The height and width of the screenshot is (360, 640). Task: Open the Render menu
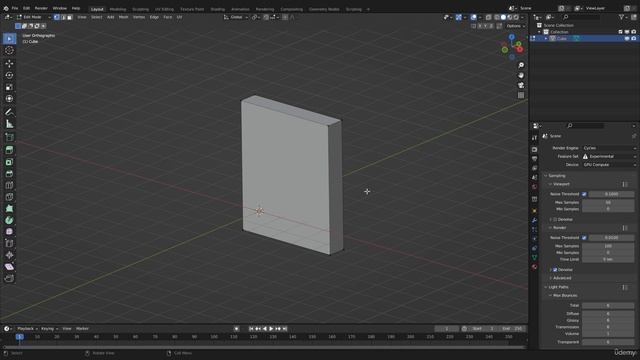pos(41,8)
